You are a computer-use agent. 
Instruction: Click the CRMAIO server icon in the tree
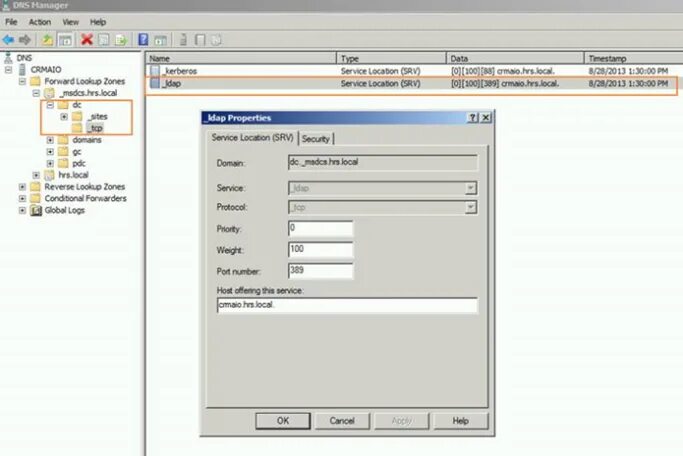point(22,69)
